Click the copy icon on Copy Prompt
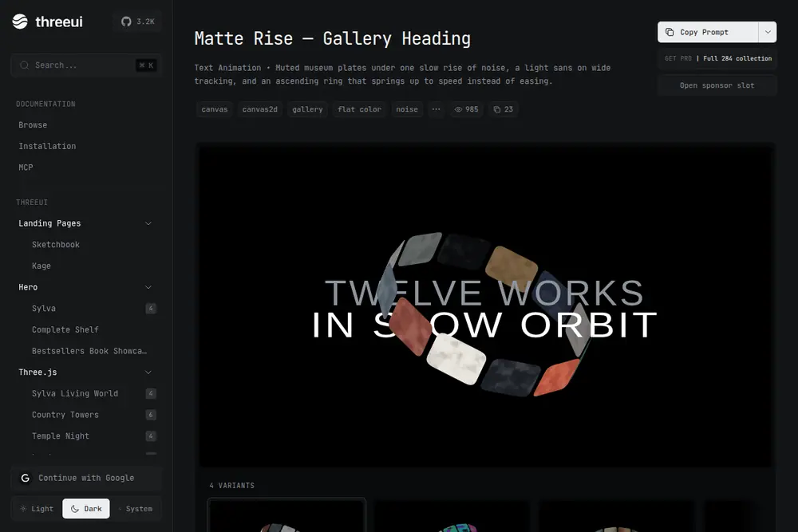The height and width of the screenshot is (532, 798). click(x=670, y=32)
